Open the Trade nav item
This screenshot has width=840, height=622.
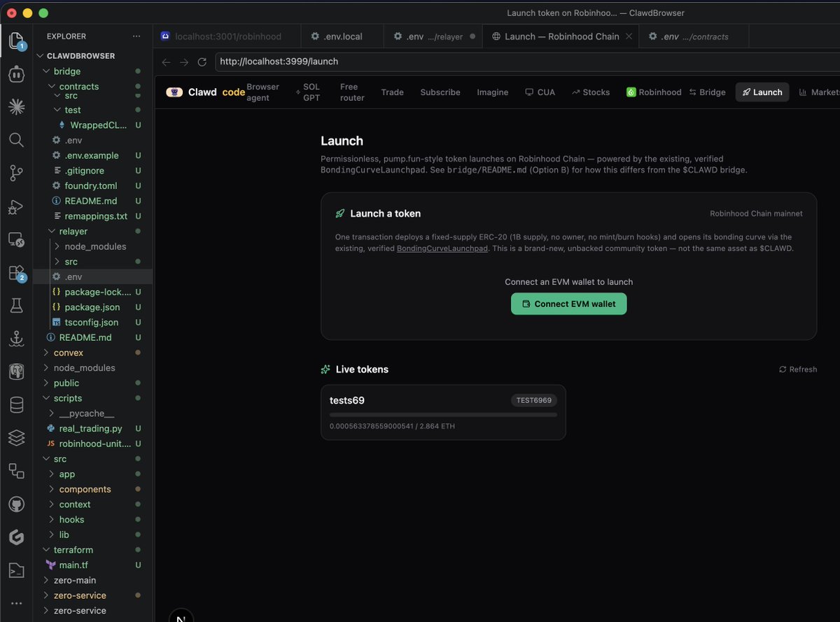(x=392, y=92)
